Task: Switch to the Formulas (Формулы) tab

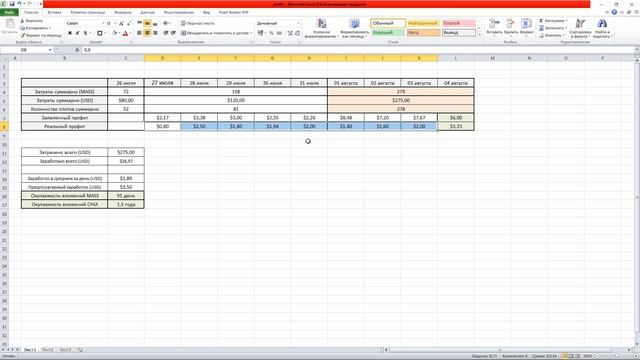Action: (123, 13)
